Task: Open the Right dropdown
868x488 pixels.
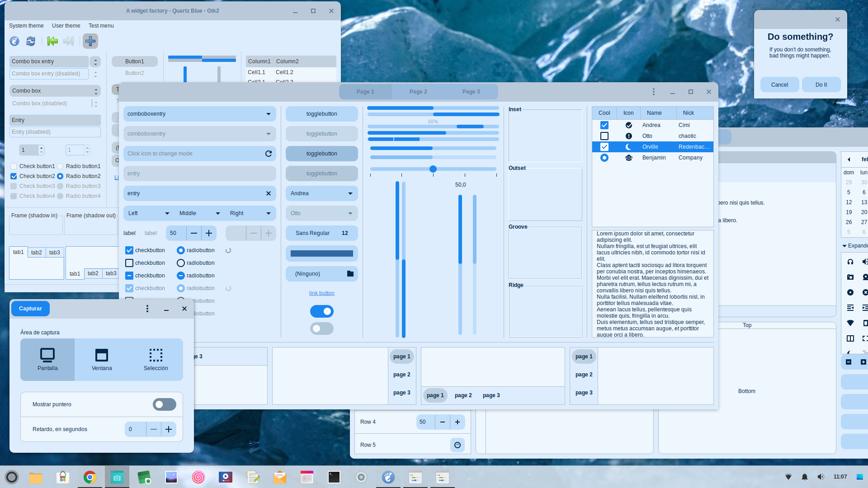Action: 250,213
